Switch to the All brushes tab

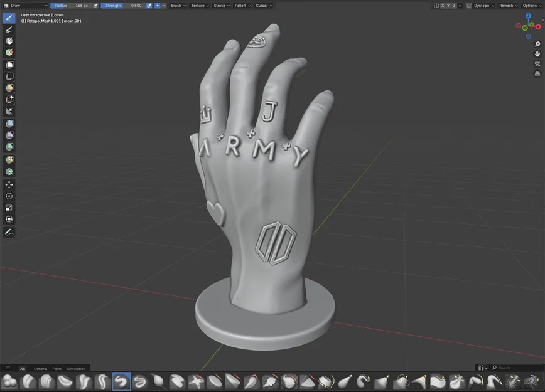coord(23,369)
